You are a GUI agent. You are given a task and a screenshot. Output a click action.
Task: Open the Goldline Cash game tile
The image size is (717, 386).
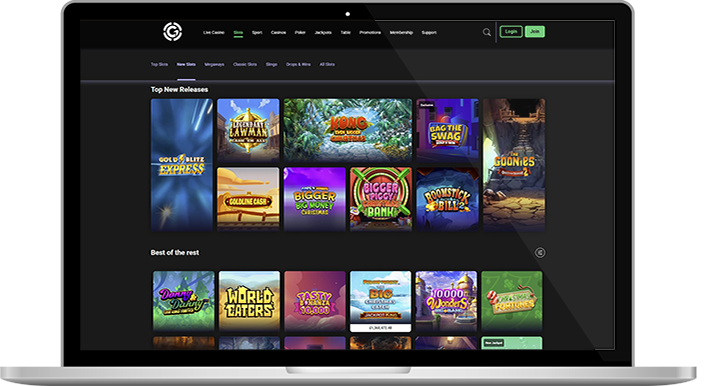click(x=248, y=199)
